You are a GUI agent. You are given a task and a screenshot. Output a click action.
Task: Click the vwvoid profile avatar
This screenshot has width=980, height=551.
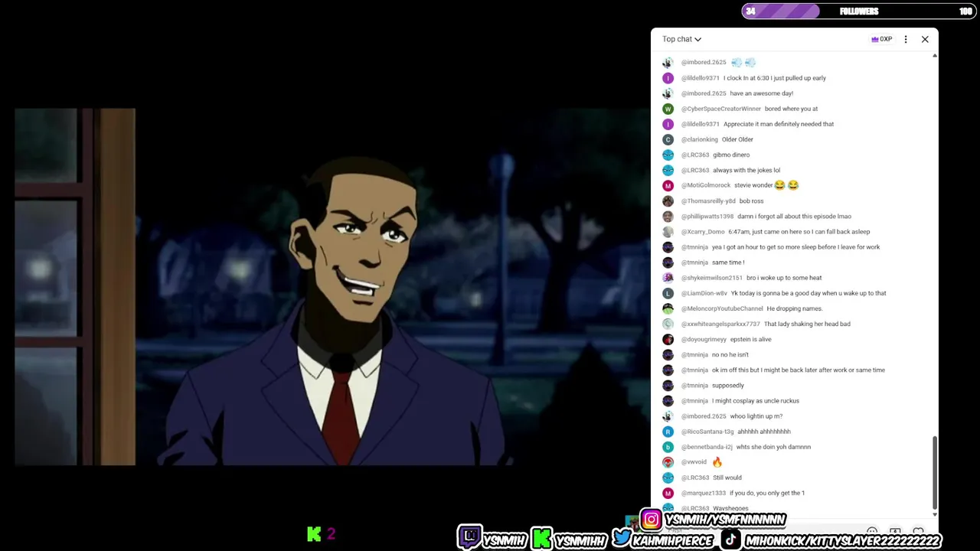click(x=668, y=462)
